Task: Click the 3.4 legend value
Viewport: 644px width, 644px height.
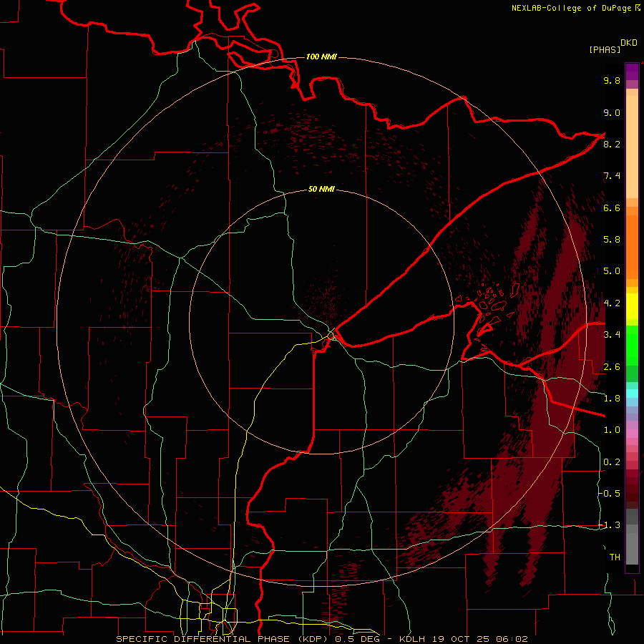Action: point(612,335)
